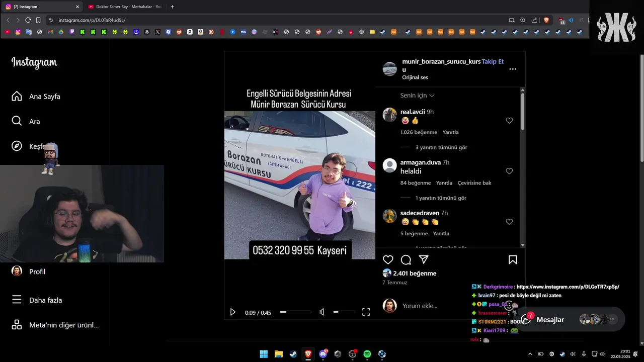Switch to Doktor Tamer Bey YouTube tab

click(125, 7)
